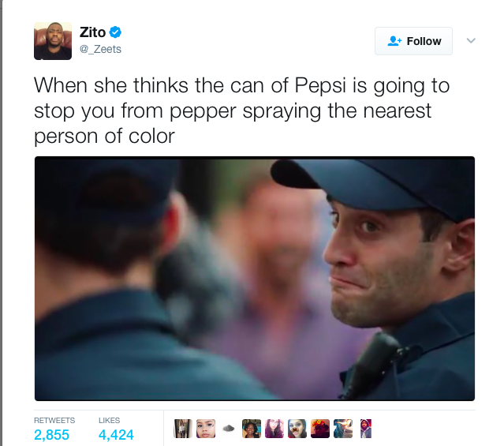Expand the tweet options chevron menu
Screen dimensions: 504x446
471,40
